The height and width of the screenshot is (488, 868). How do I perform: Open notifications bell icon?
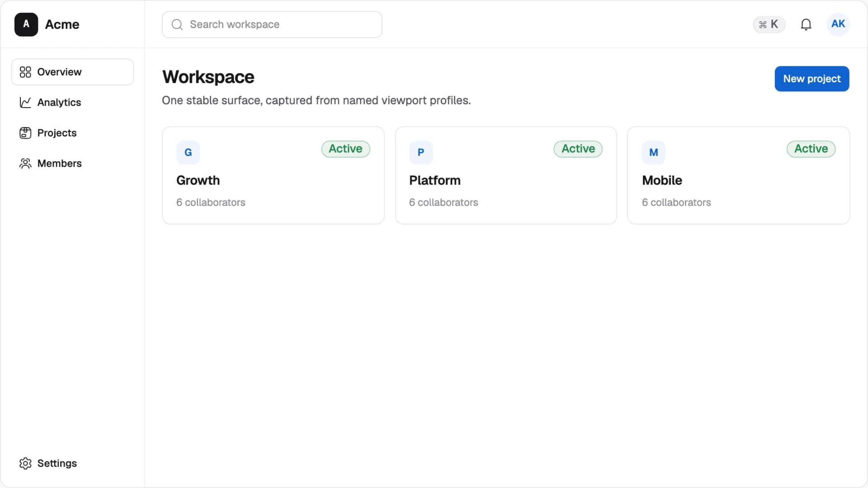[806, 24]
